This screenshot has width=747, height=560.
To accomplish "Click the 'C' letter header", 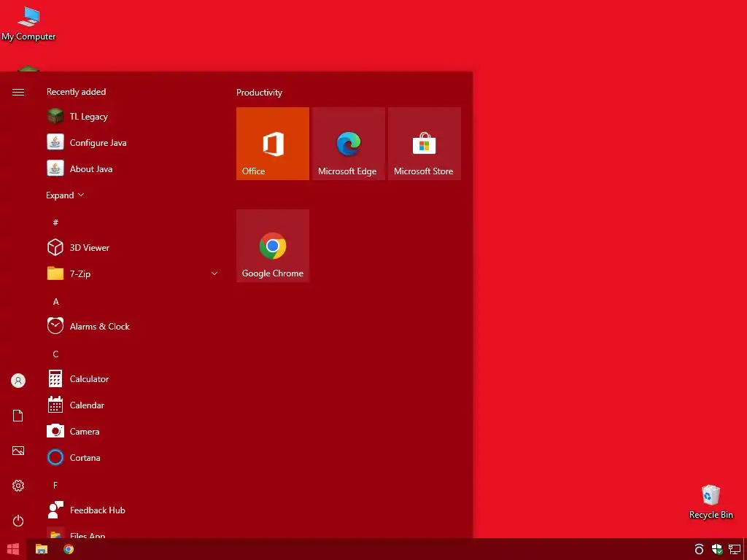I will pyautogui.click(x=55, y=354).
